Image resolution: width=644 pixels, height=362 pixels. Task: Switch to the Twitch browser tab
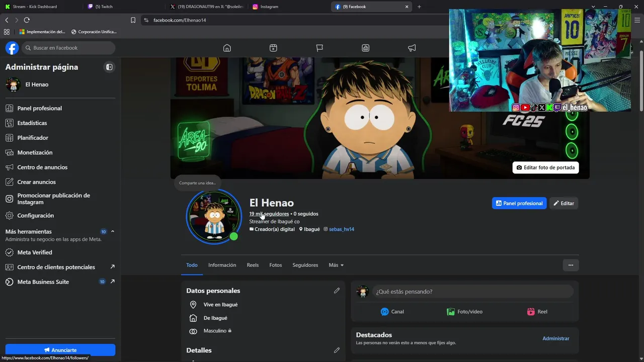(x=123, y=7)
